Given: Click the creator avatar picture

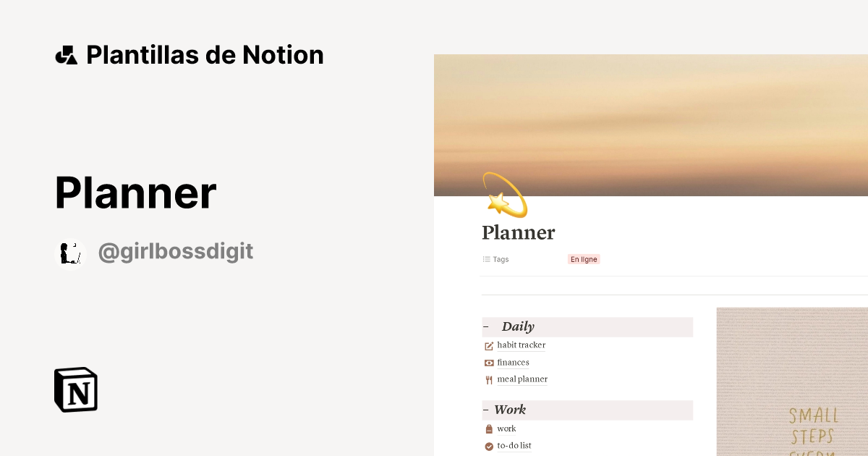Looking at the screenshot, I should click(70, 252).
